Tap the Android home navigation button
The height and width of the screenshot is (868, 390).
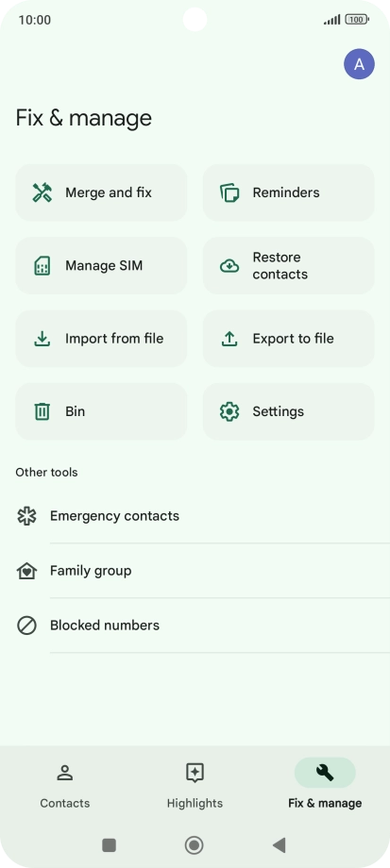click(x=194, y=844)
